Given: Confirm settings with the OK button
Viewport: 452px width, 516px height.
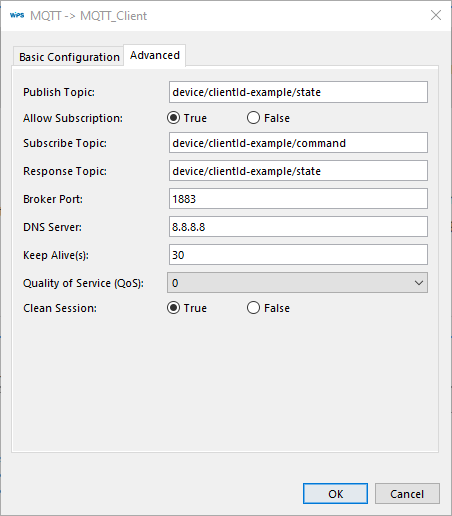Looking at the screenshot, I should [x=335, y=494].
